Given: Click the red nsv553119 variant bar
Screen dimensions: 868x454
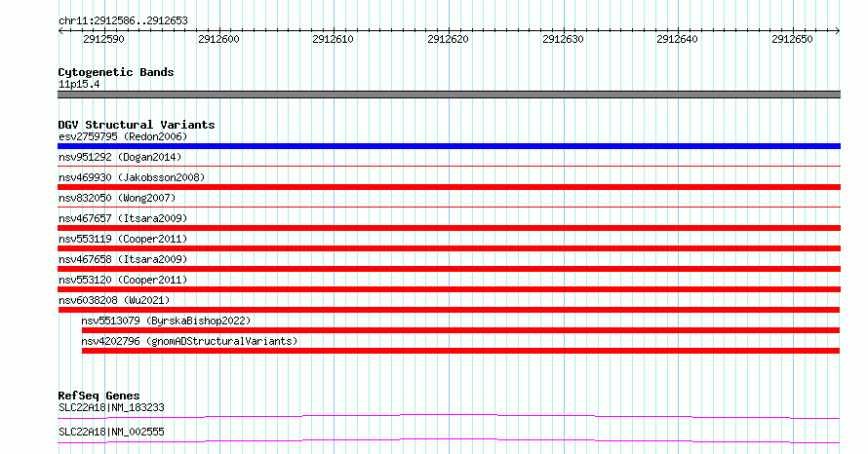Looking at the screenshot, I should point(449,248).
